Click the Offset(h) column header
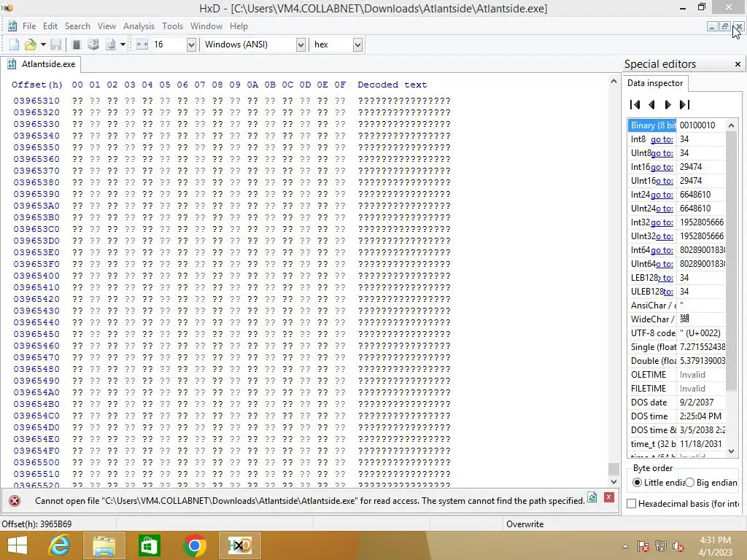This screenshot has height=560, width=747. 37,85
